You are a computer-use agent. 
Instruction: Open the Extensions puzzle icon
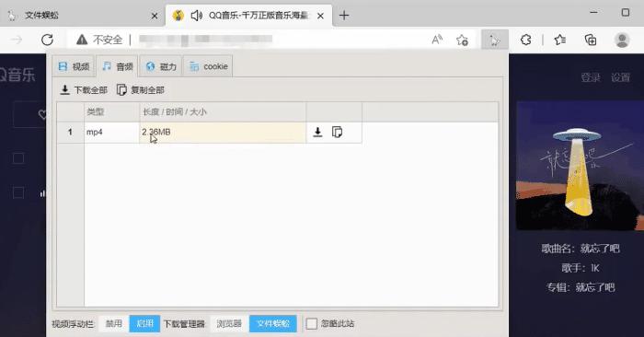click(x=525, y=40)
